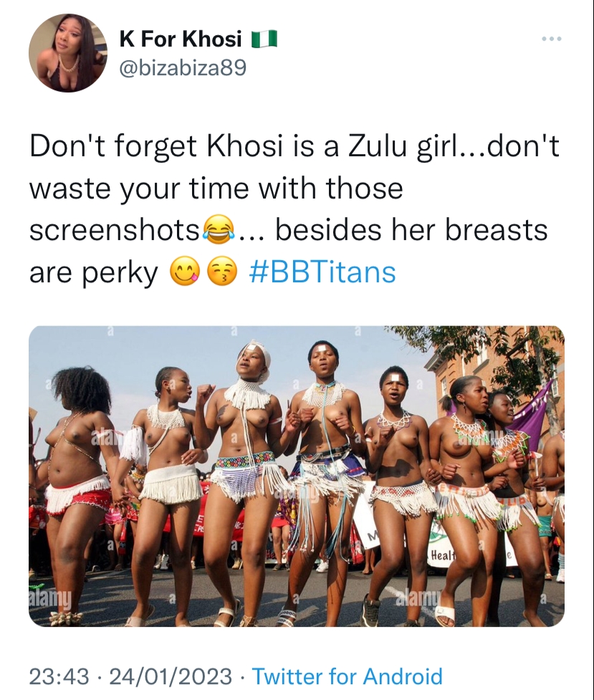
Task: Open the tweet's three-dot more options menu
Action: point(552,39)
